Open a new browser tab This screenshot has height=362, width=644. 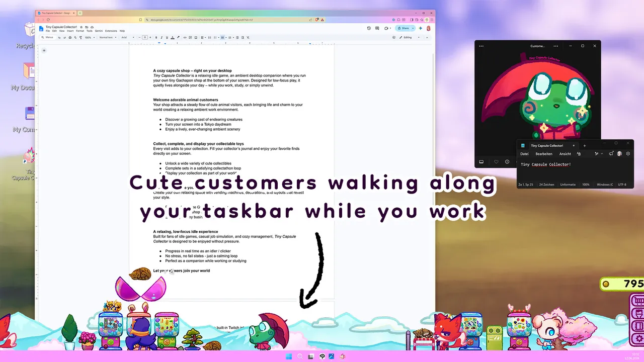pos(80,13)
